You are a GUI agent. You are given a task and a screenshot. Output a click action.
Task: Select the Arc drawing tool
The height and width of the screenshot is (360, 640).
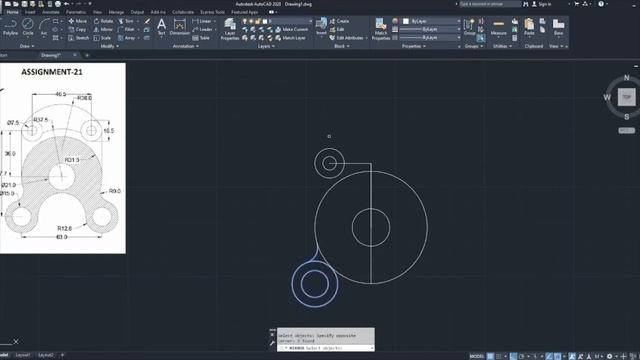(44, 28)
